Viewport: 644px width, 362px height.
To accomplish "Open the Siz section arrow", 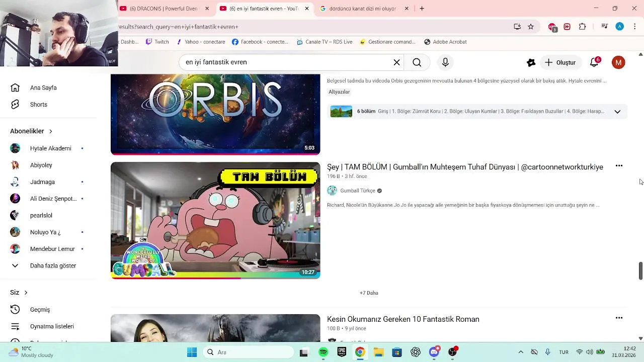I will coord(26,293).
